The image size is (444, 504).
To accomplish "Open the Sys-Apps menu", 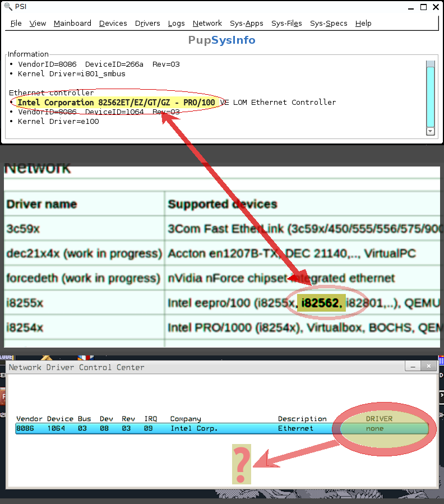I will (247, 23).
